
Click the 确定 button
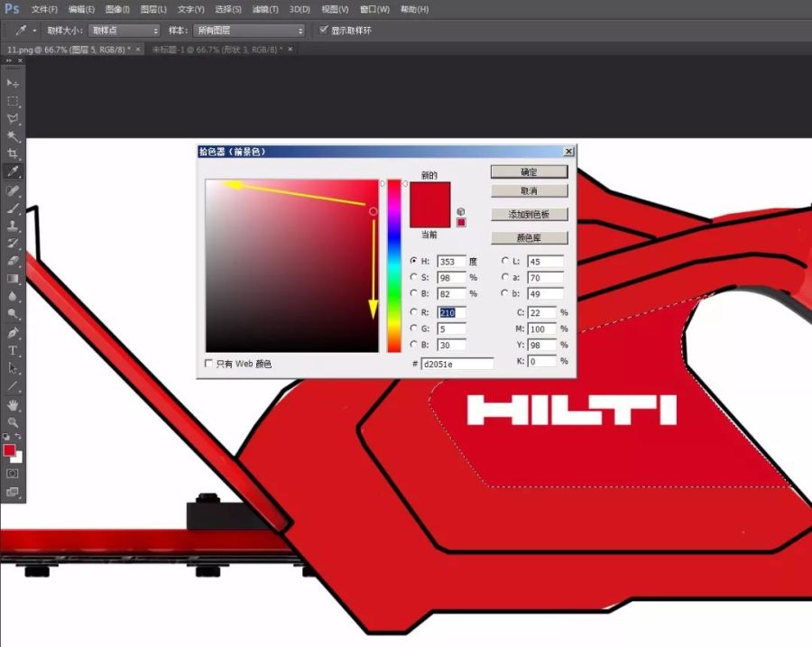(529, 171)
